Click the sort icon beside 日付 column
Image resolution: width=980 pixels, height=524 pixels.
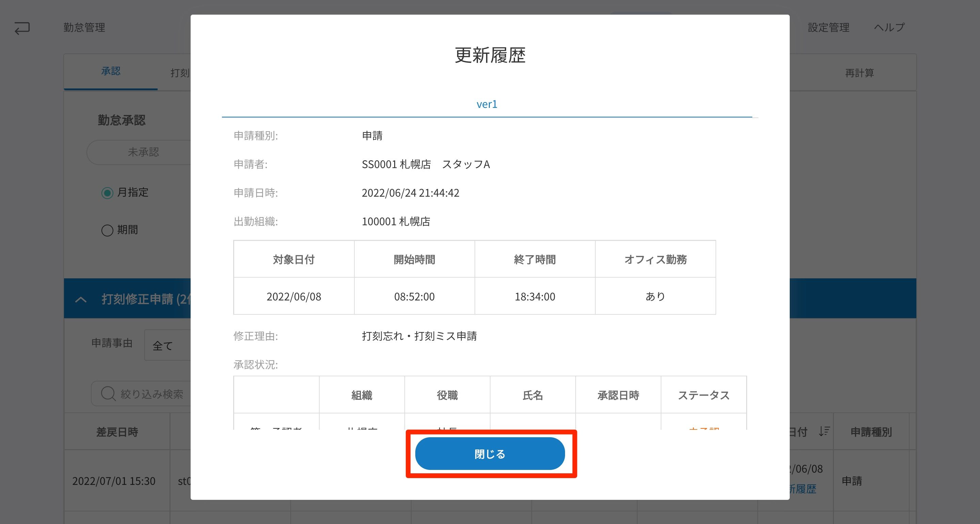824,431
